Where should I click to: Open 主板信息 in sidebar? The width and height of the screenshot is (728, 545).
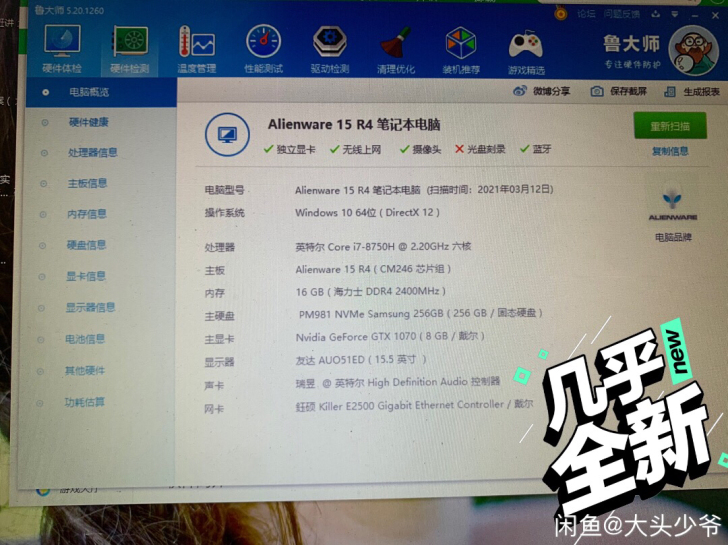(x=87, y=183)
